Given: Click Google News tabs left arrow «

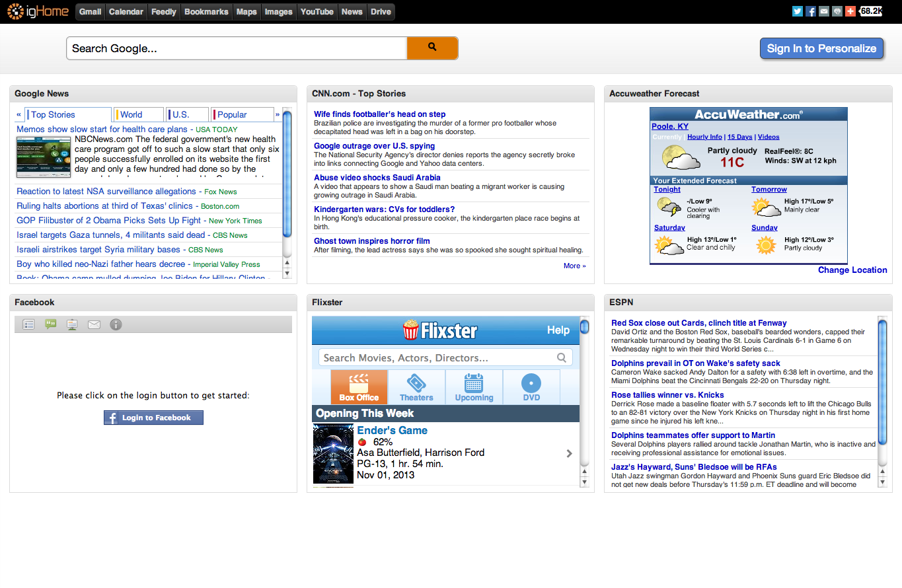Looking at the screenshot, I should point(19,114).
